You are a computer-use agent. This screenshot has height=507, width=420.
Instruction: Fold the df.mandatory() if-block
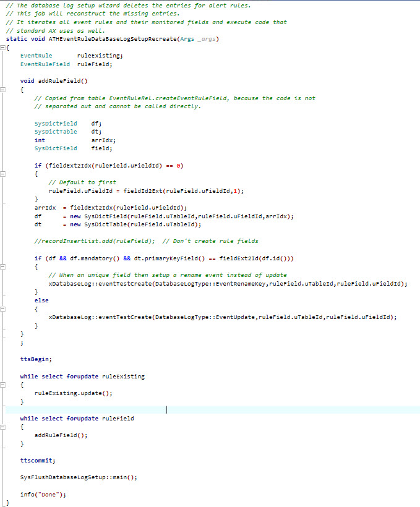3,266
